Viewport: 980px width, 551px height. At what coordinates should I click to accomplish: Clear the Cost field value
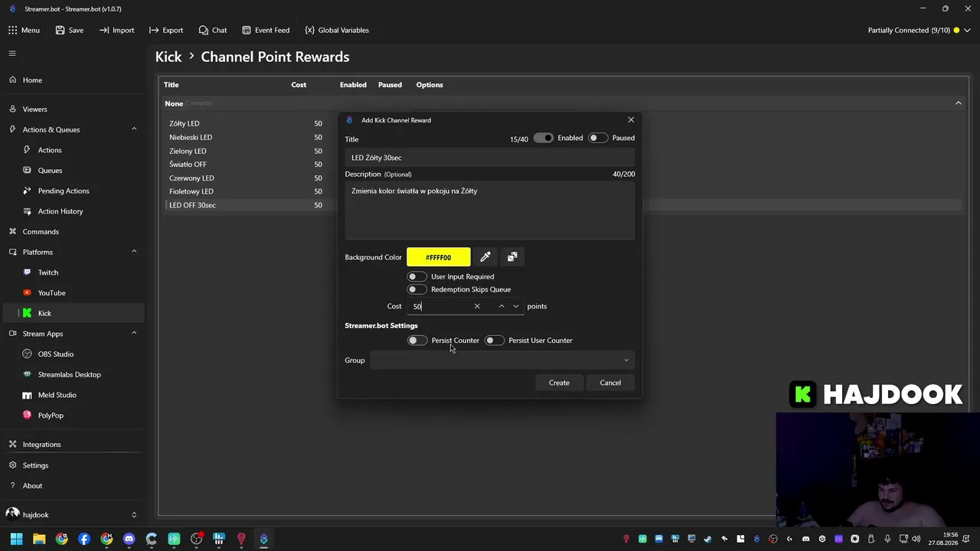[477, 306]
